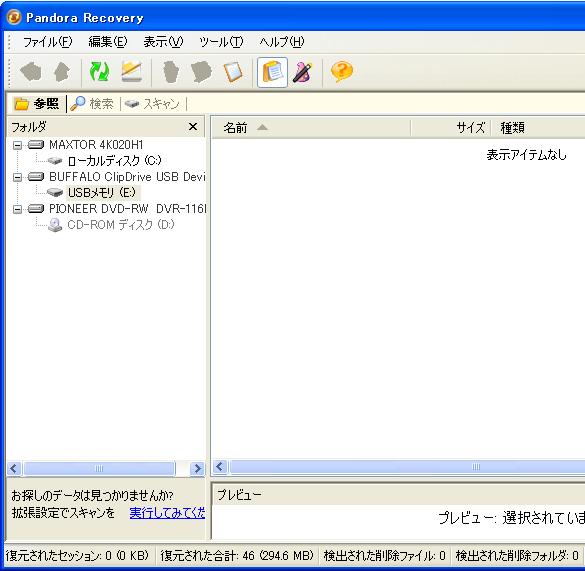
Task: Click 復元された合計: 46 status entry
Action: click(x=237, y=556)
